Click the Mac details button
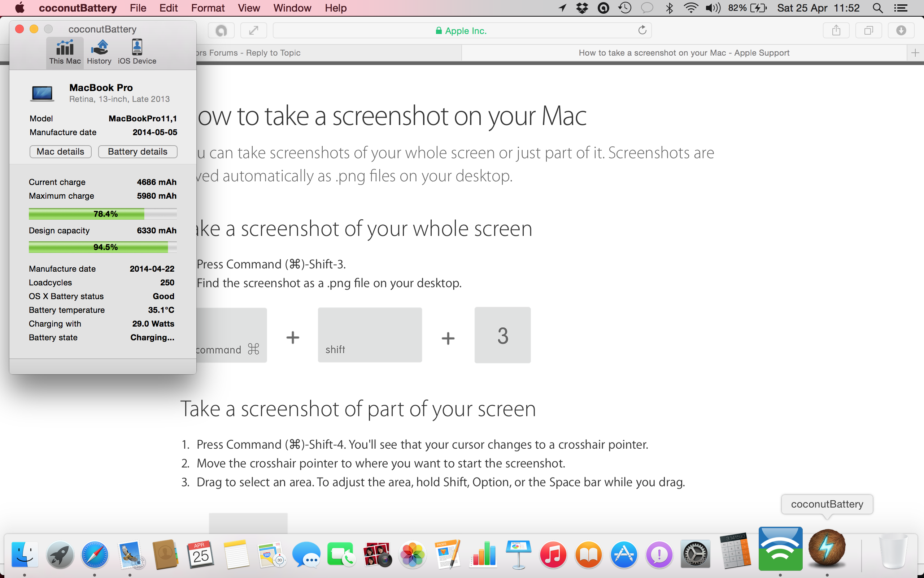 60,151
